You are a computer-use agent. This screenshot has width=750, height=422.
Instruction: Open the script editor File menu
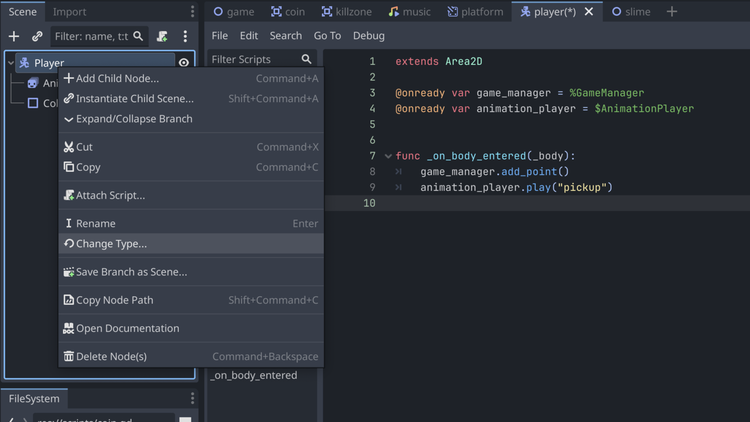(220, 36)
